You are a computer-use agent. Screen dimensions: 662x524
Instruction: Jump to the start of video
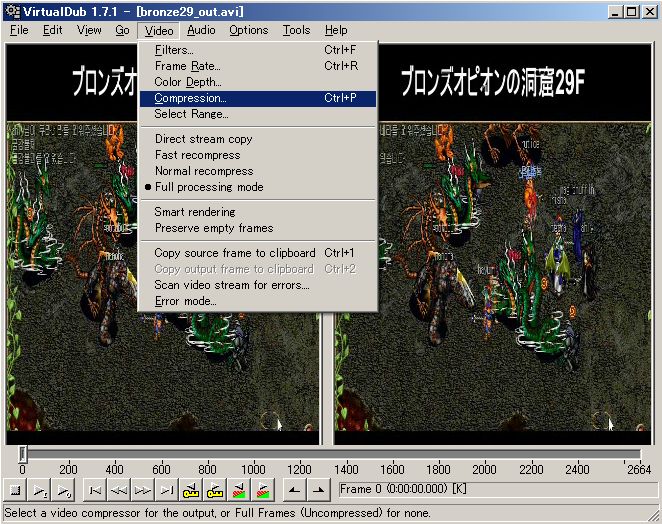(95, 490)
